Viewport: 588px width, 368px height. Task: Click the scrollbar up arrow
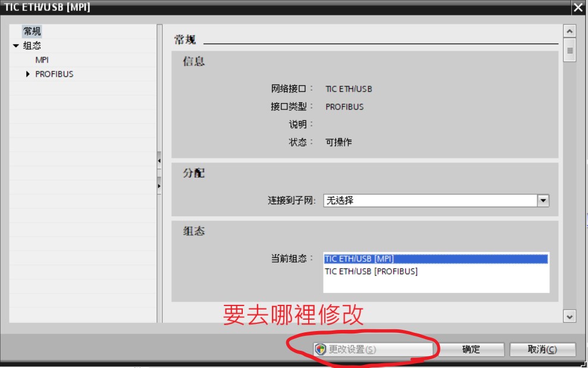[x=570, y=31]
